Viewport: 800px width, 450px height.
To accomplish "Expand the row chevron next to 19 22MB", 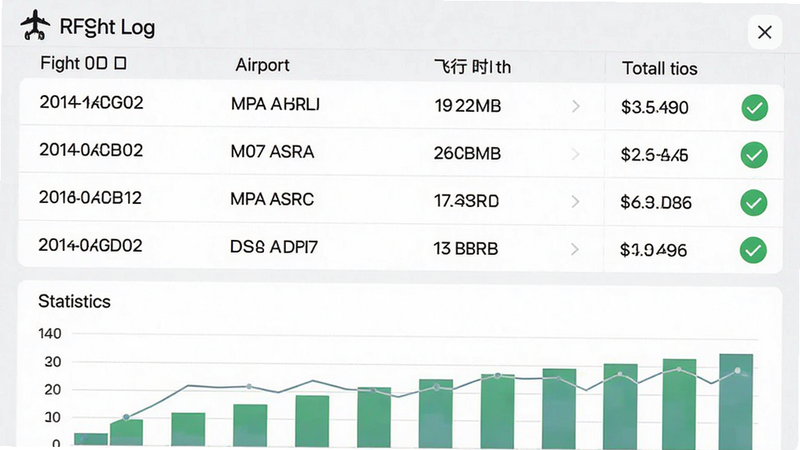I will (x=576, y=106).
